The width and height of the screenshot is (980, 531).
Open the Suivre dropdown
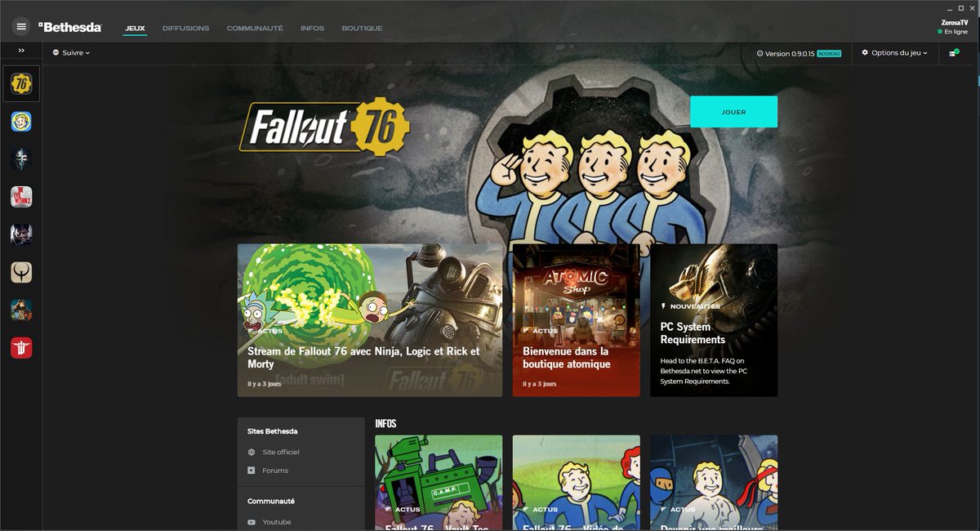(71, 53)
